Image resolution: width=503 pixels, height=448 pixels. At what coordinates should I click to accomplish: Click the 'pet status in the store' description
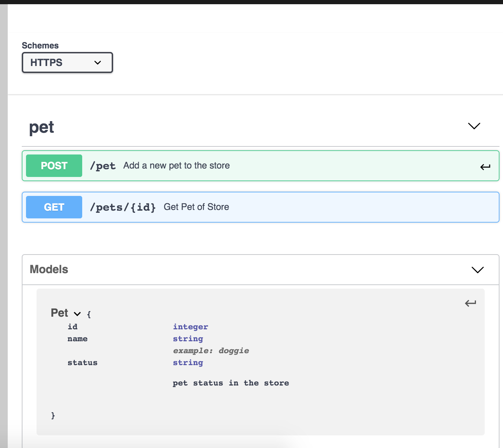click(x=231, y=383)
